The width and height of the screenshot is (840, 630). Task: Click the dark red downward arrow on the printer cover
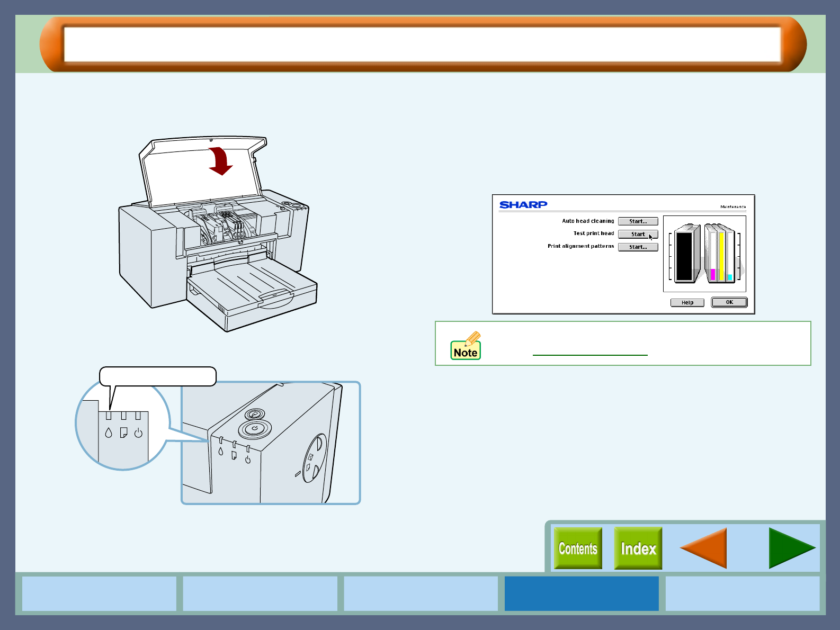pyautogui.click(x=220, y=161)
